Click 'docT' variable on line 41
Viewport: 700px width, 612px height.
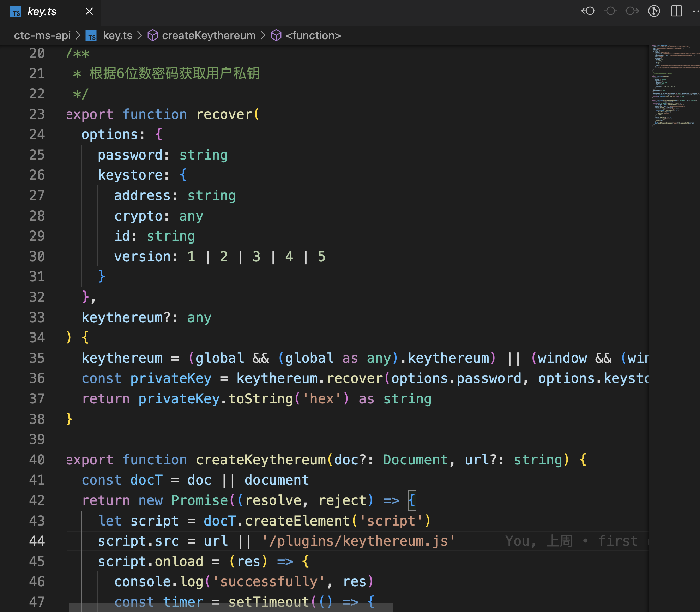(146, 480)
